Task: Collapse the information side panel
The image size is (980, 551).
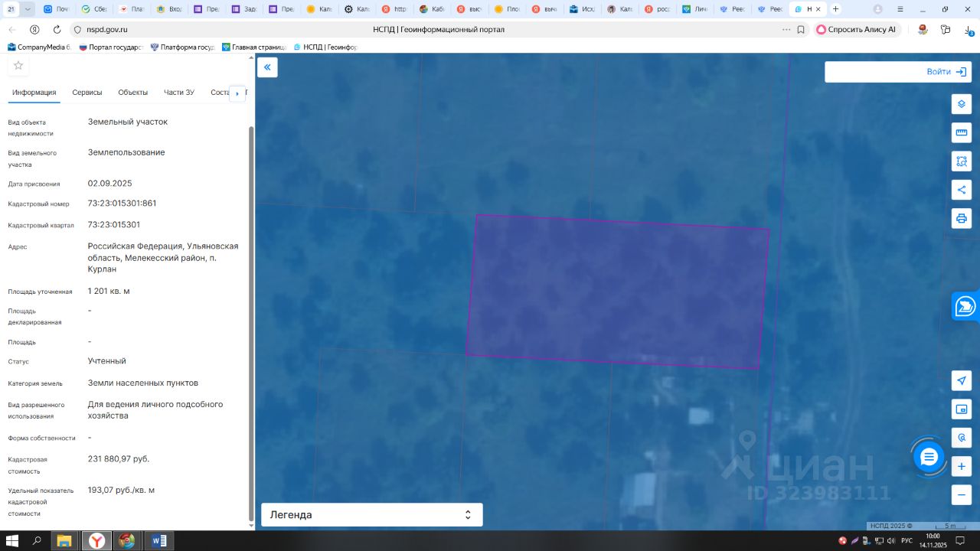Action: coord(267,67)
